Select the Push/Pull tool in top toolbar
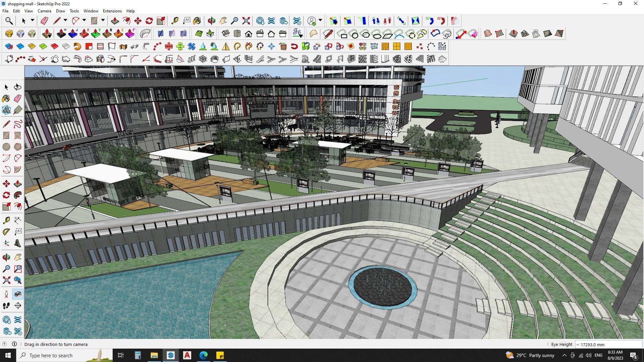The image size is (644, 362). (x=115, y=21)
